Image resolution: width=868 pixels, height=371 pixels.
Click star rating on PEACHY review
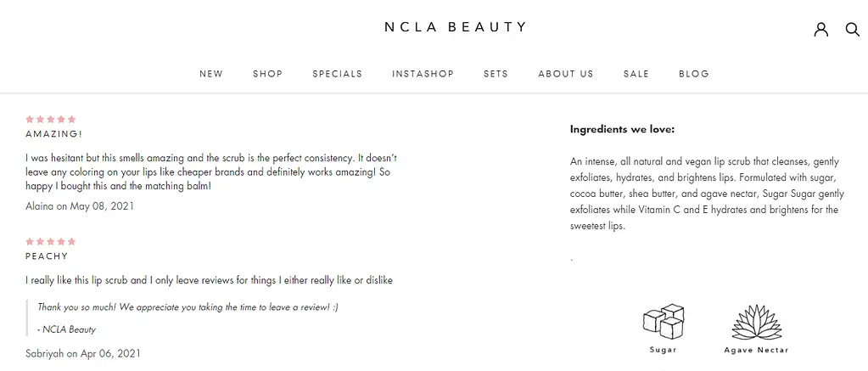[51, 242]
